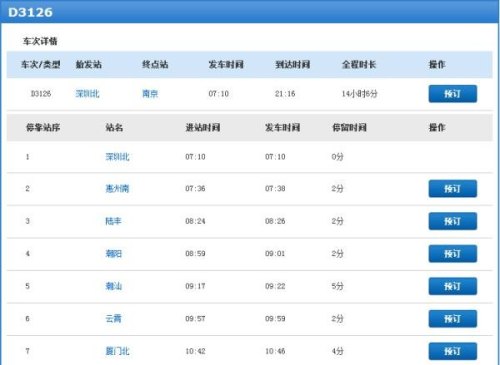Click the 全程时长 column header
Viewport: 500px width, 365px height.
click(x=359, y=64)
